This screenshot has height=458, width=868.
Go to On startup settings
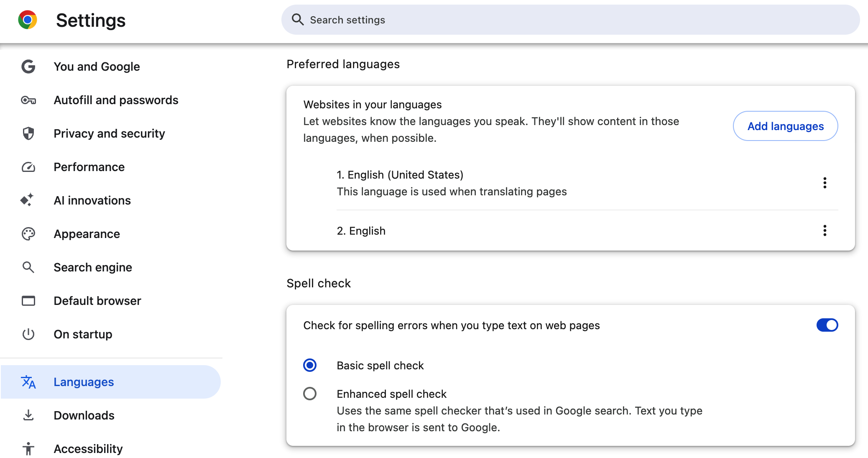[111, 334]
